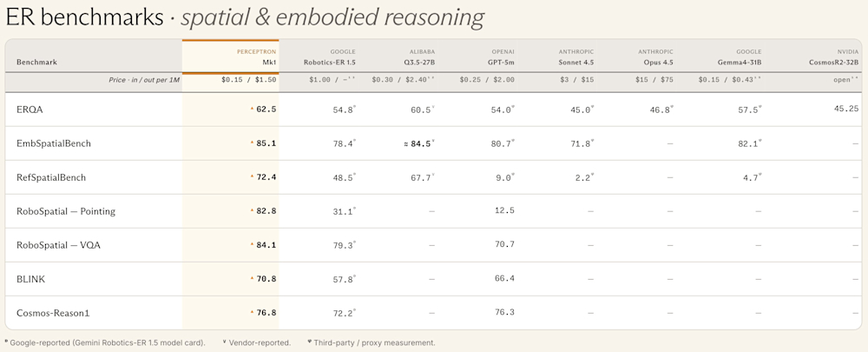Click the Vendor-reported footnote text
This screenshot has width=868, height=352.
click(x=256, y=342)
